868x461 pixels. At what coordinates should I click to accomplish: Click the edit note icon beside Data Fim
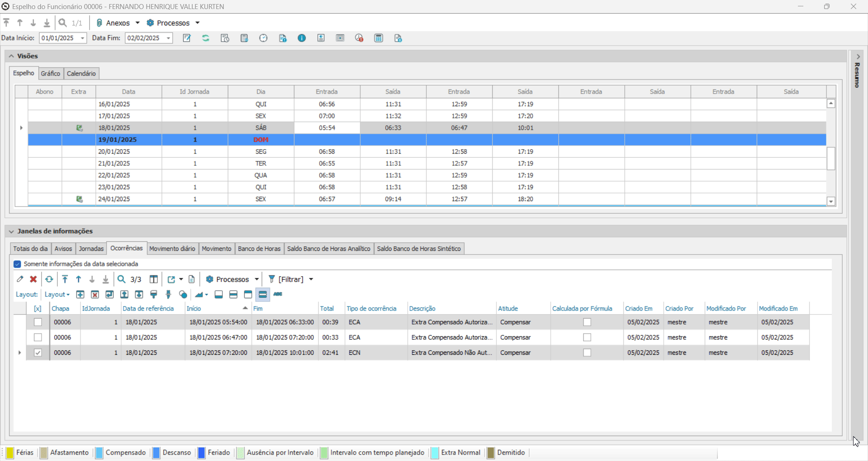[187, 38]
